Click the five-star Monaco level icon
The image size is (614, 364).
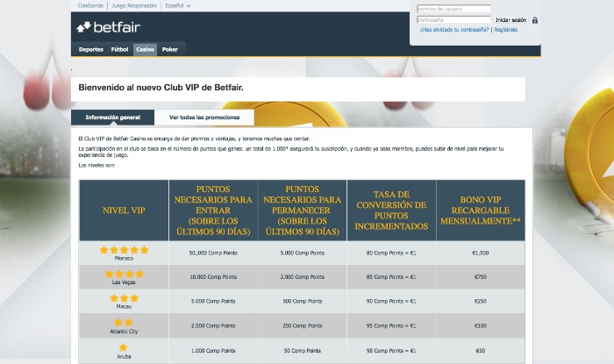pyautogui.click(x=125, y=250)
